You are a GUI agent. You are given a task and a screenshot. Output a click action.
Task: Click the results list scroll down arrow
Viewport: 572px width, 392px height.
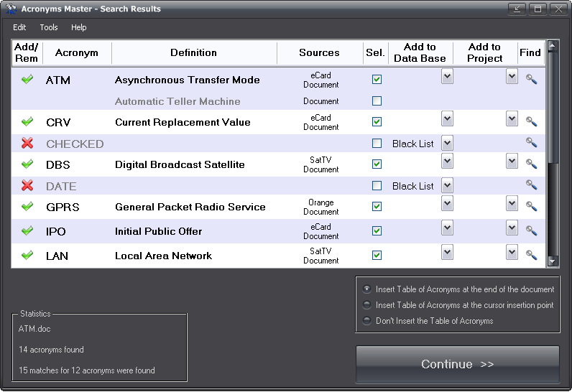point(553,262)
